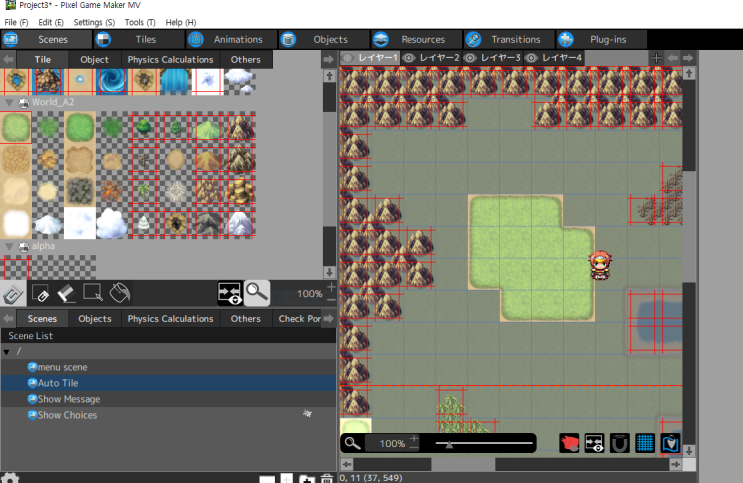The width and height of the screenshot is (743, 483).
Task: Select the Auto Tile scene
Action: pyautogui.click(x=168, y=383)
